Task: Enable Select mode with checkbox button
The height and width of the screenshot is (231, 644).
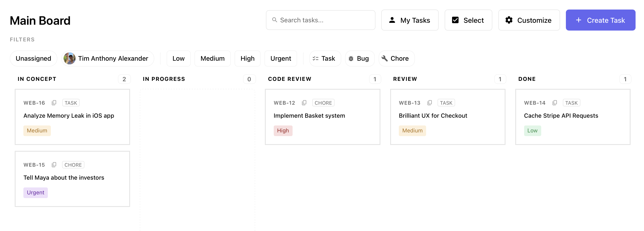Action: (468, 20)
